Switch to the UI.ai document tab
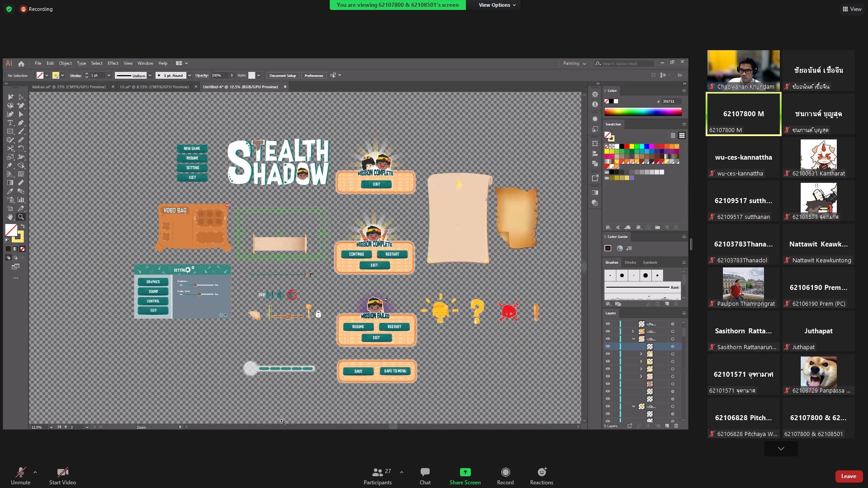 154,87
